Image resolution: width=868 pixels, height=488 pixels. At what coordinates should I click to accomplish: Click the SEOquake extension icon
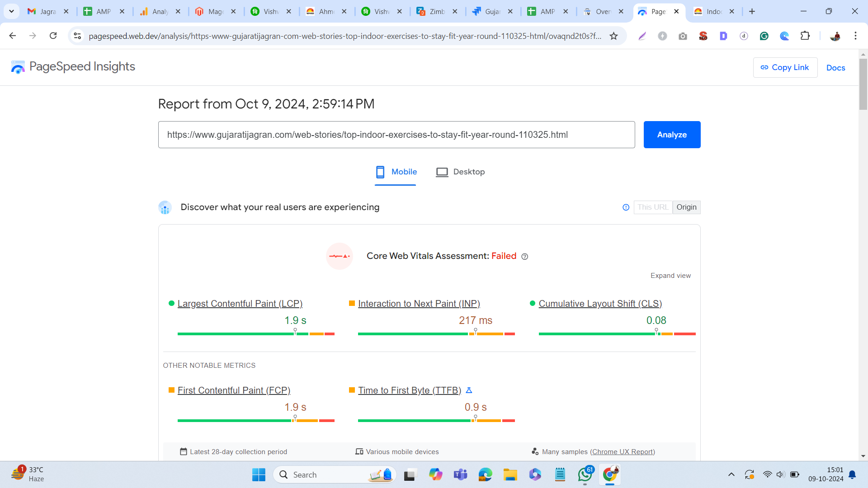[x=703, y=36]
